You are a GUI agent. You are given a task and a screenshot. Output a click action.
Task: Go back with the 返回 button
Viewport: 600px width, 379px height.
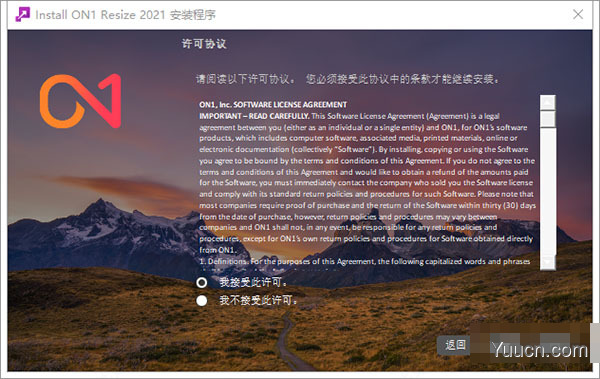point(455,345)
